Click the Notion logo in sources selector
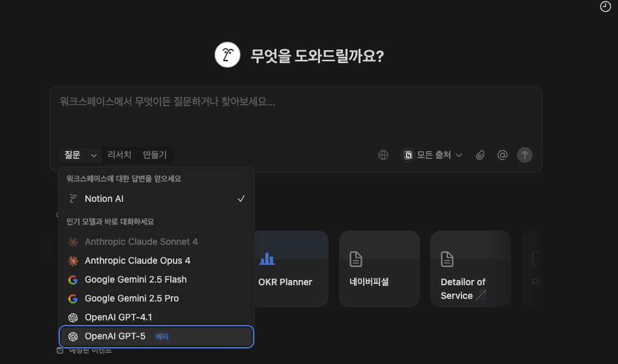 pyautogui.click(x=408, y=155)
